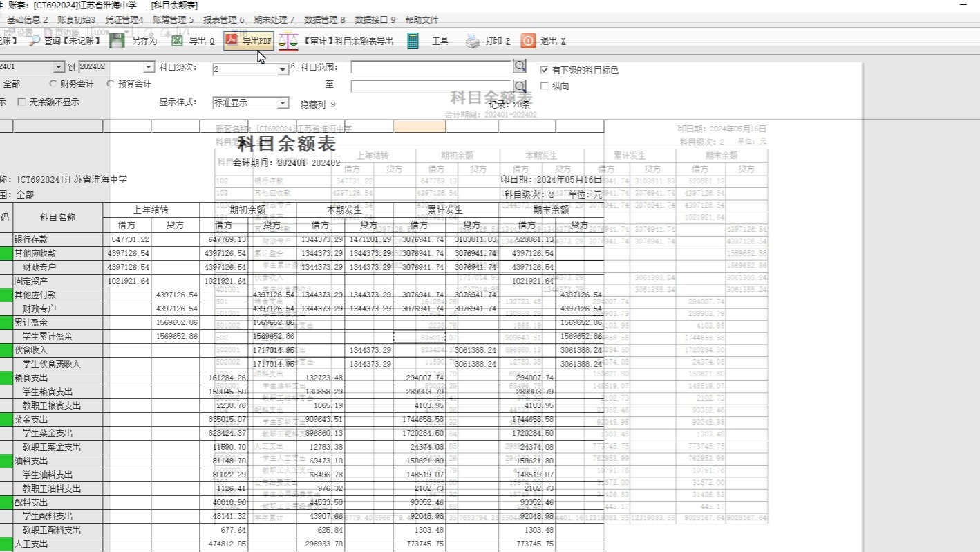Screen dimensions: 980x552
Task: Open the 账套初始 menu
Action: point(77,20)
